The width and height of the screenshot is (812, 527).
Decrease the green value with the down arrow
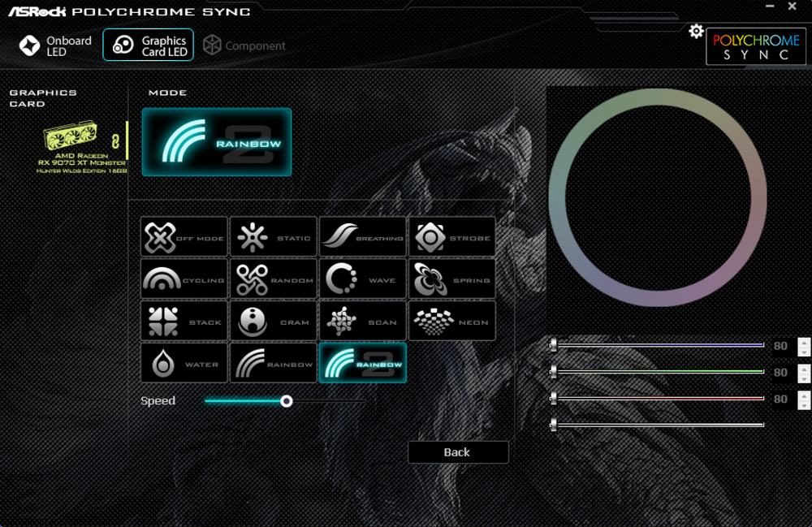click(804, 378)
